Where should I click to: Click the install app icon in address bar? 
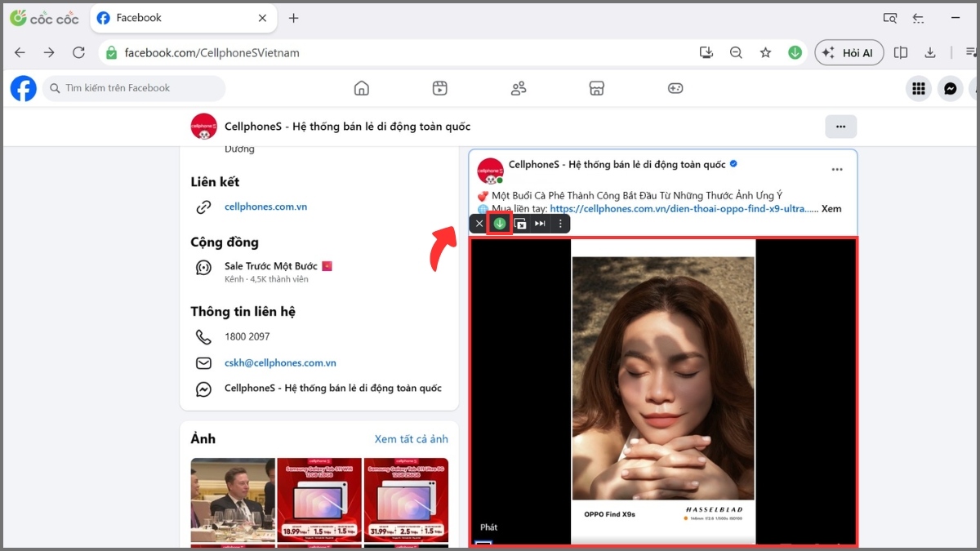pos(706,53)
